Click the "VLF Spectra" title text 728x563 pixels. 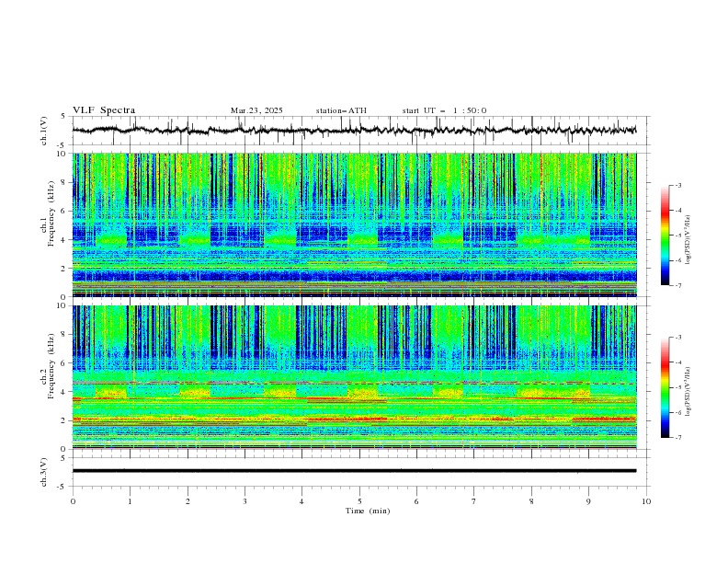(104, 110)
